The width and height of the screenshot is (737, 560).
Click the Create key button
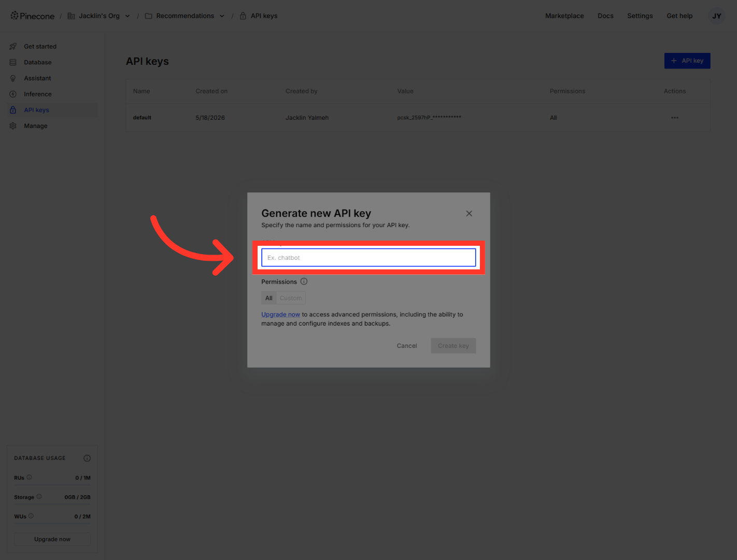[453, 346]
